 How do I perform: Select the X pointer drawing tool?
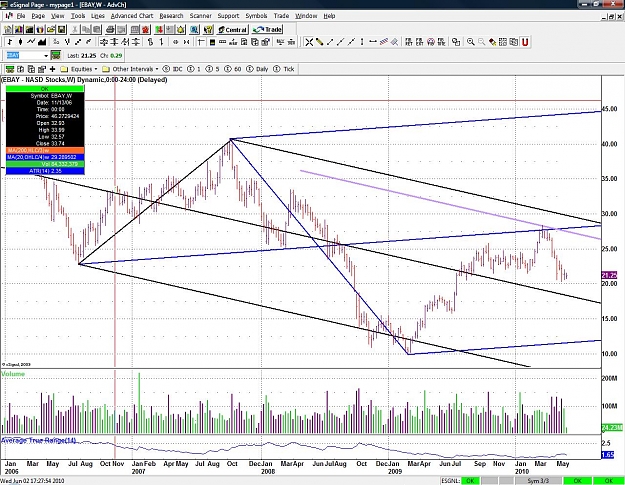pos(309,42)
